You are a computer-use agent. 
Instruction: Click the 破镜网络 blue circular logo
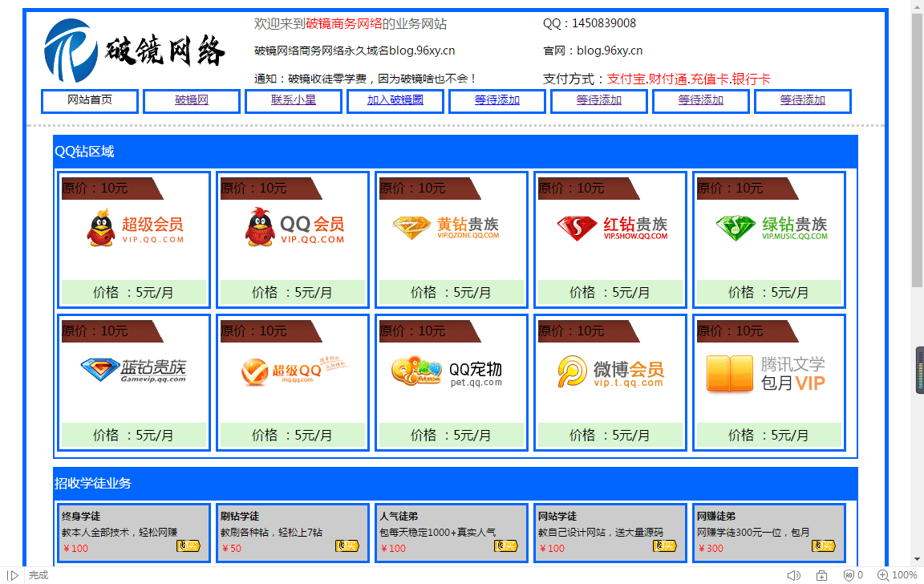(71, 51)
